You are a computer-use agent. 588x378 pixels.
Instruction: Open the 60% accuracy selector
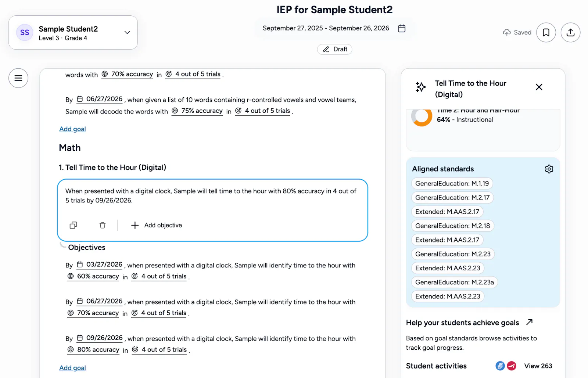[94, 276]
